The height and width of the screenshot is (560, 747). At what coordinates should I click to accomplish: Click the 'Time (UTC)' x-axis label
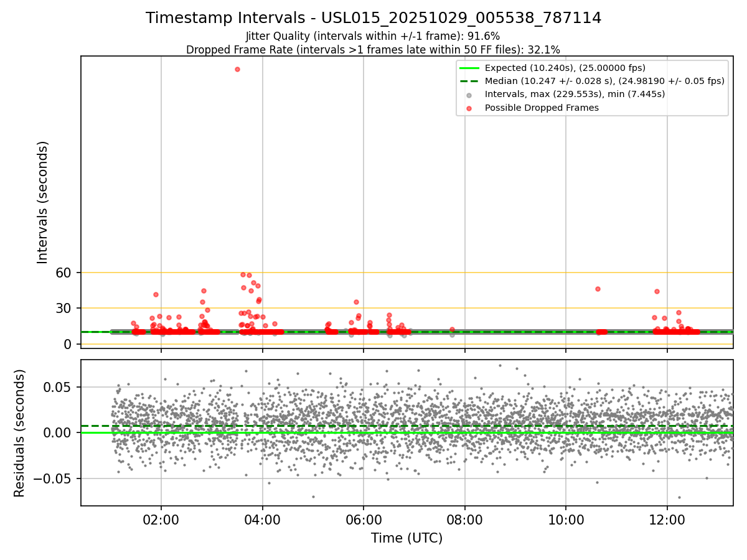pos(406,538)
